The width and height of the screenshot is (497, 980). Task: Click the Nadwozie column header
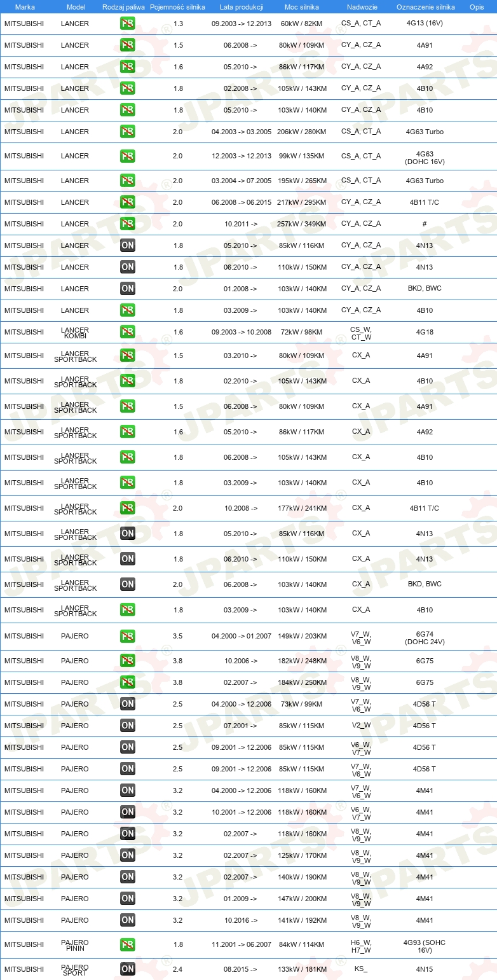[362, 7]
